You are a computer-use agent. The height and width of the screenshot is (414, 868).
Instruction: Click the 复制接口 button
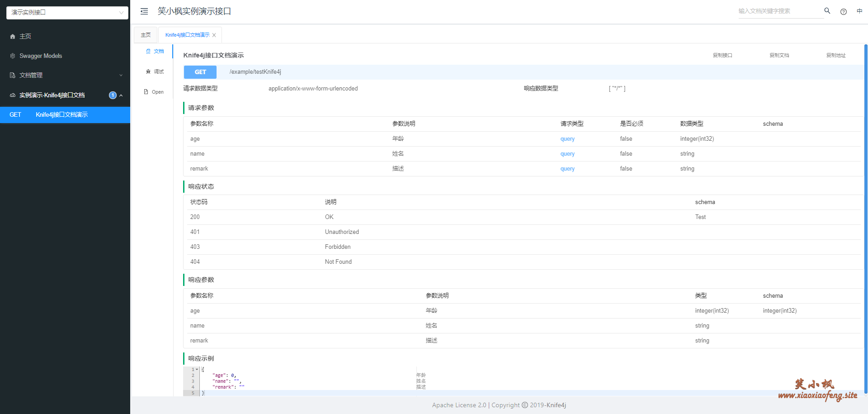coord(722,56)
